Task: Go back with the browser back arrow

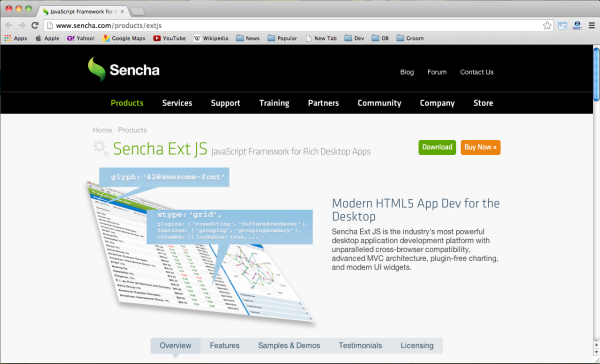Action: click(x=9, y=25)
